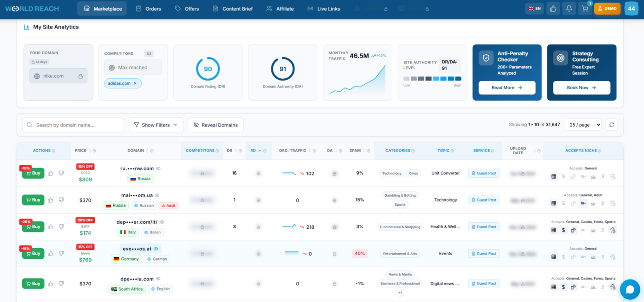This screenshot has width=644, height=302.
Task: Click the Gambling & Betting category tag
Action: coord(400,195)
